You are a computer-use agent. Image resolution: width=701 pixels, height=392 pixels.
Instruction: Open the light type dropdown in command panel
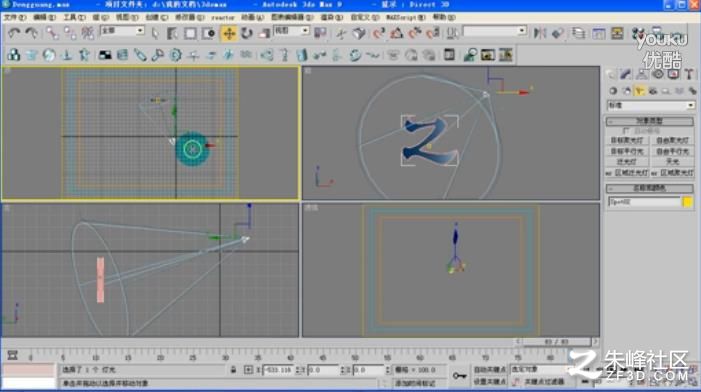point(650,105)
